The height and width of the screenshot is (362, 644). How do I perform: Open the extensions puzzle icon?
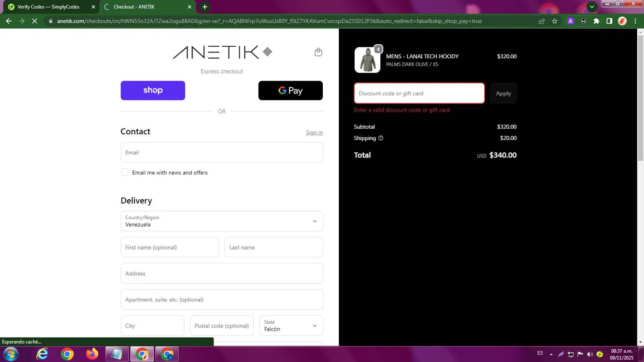click(x=596, y=21)
